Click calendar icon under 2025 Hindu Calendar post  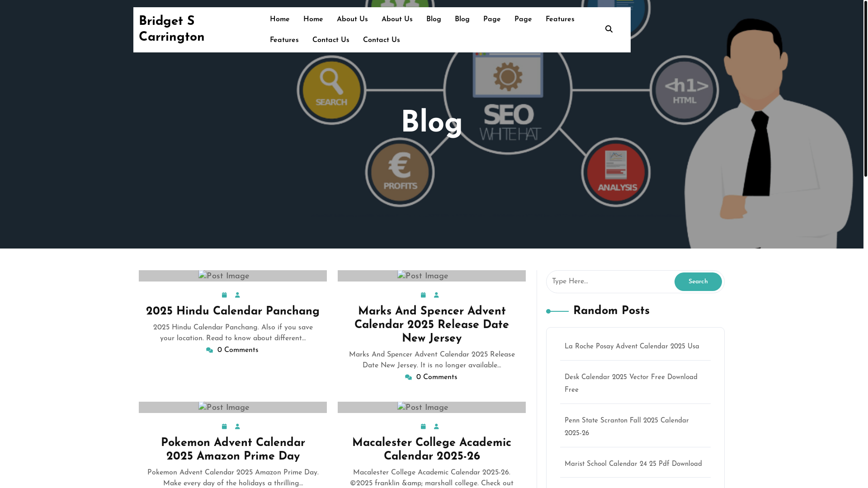(x=224, y=295)
